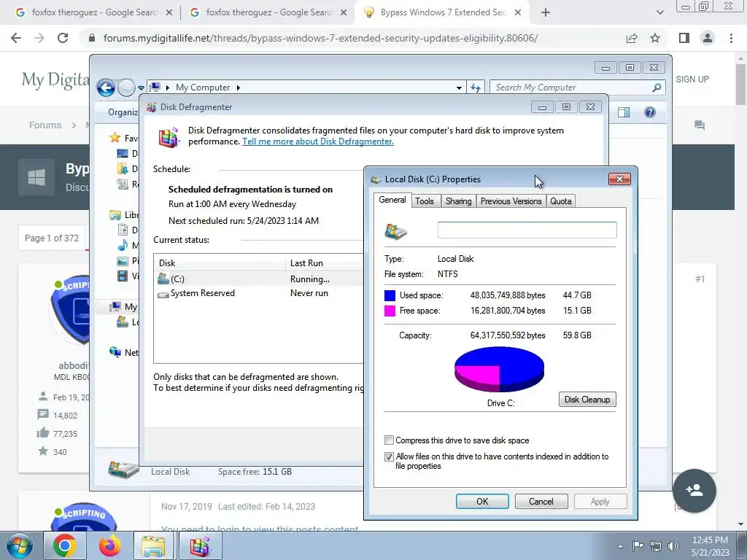Expand the address bar history dropdown
Viewport: 747px width, 560px height.
(459, 87)
